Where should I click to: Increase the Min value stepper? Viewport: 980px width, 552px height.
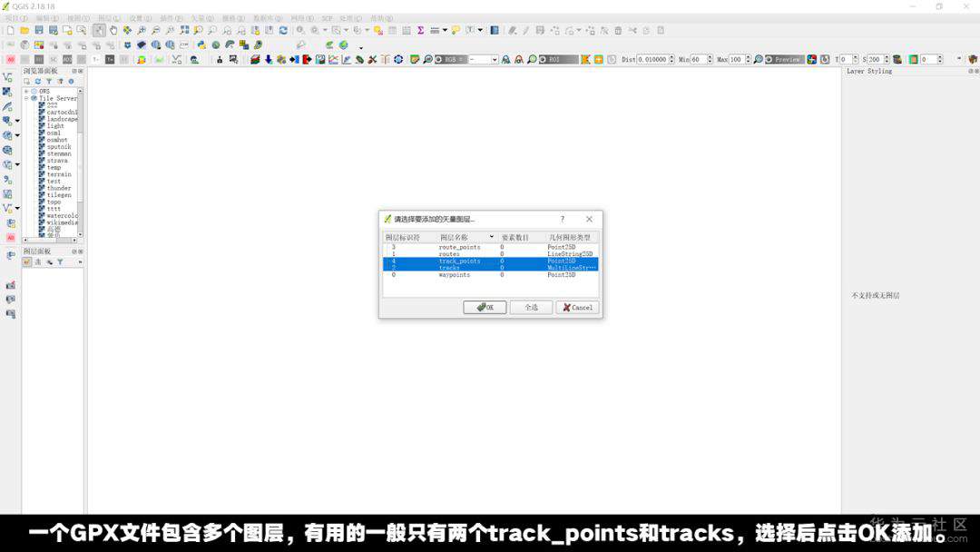pyautogui.click(x=710, y=57)
